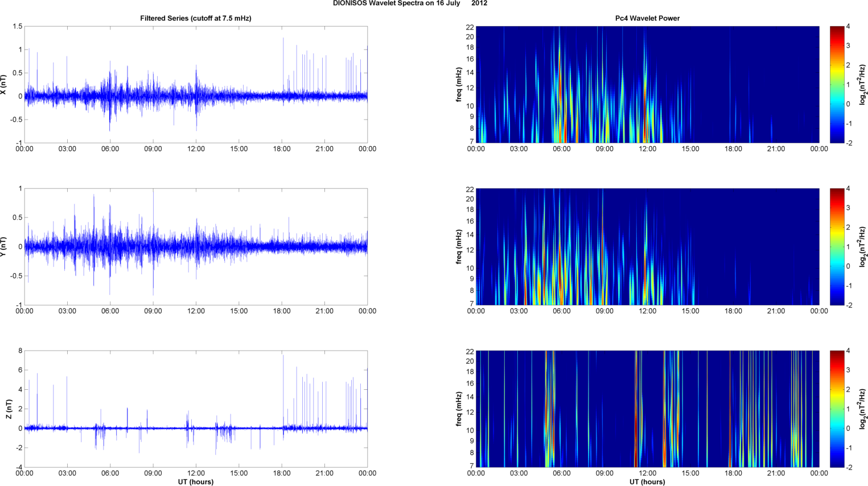
Task: Click the freq (mHz) label of top spectrogram
Action: (459, 85)
